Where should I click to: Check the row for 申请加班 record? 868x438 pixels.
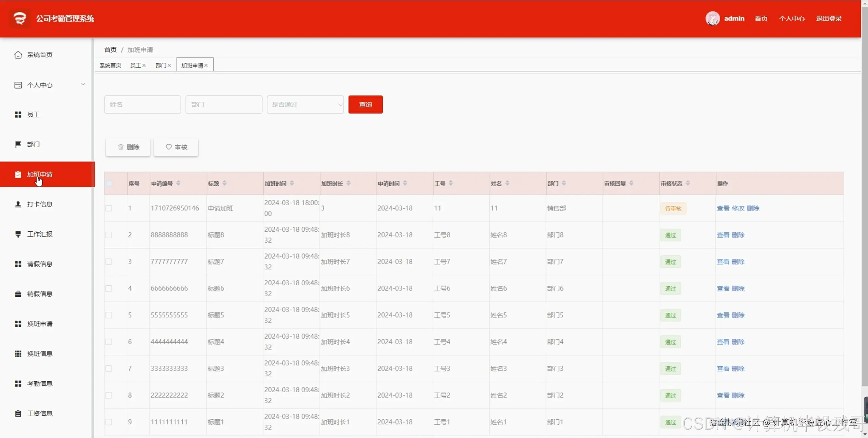tap(108, 208)
